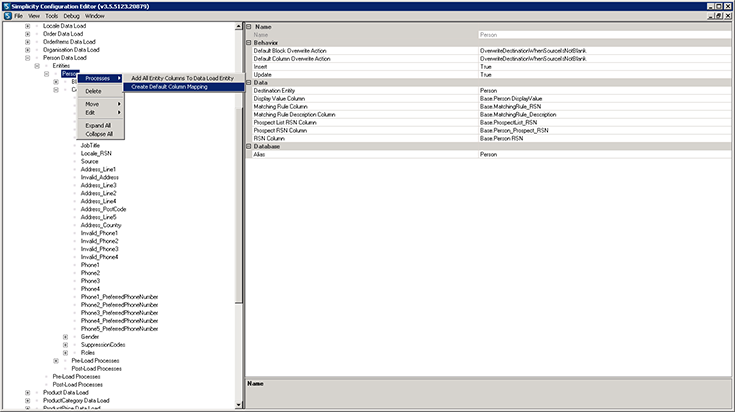Edit Default Block Overwrite Action value

604,51
